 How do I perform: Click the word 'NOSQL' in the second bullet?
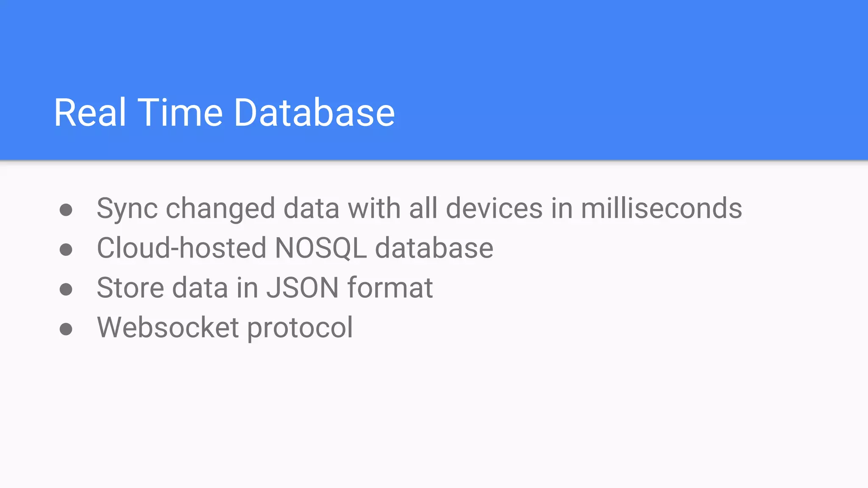pyautogui.click(x=320, y=248)
